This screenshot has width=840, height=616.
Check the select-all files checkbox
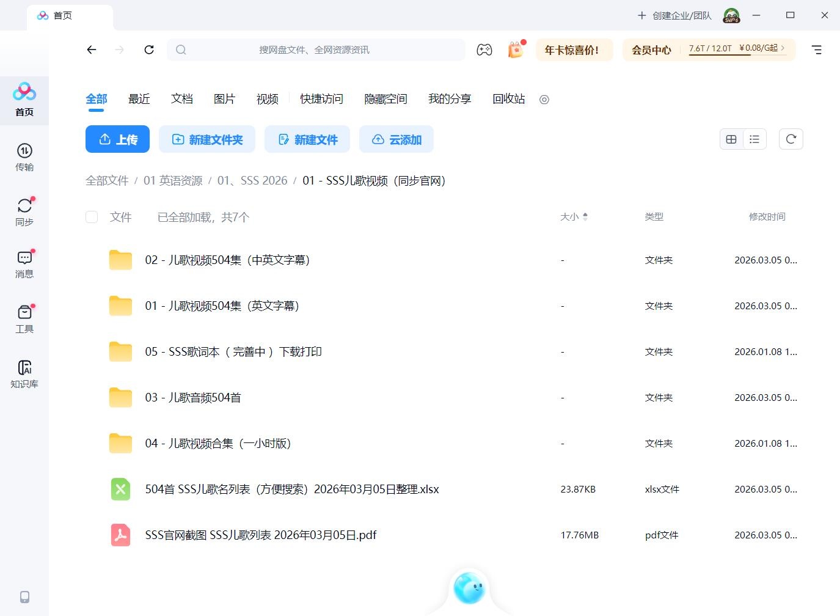(x=91, y=217)
